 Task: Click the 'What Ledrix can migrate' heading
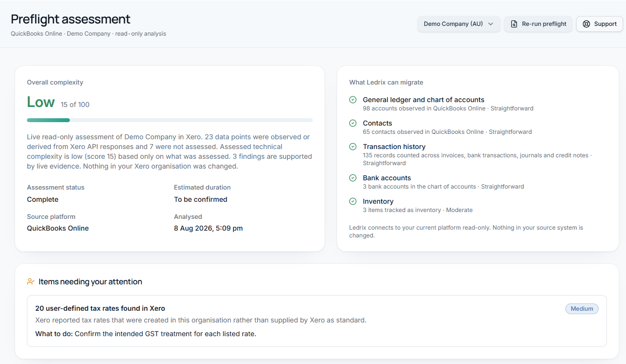click(386, 83)
